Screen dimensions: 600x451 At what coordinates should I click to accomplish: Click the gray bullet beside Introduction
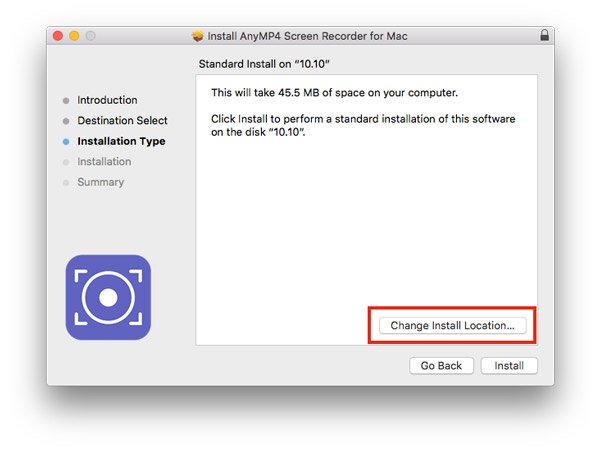[x=66, y=100]
